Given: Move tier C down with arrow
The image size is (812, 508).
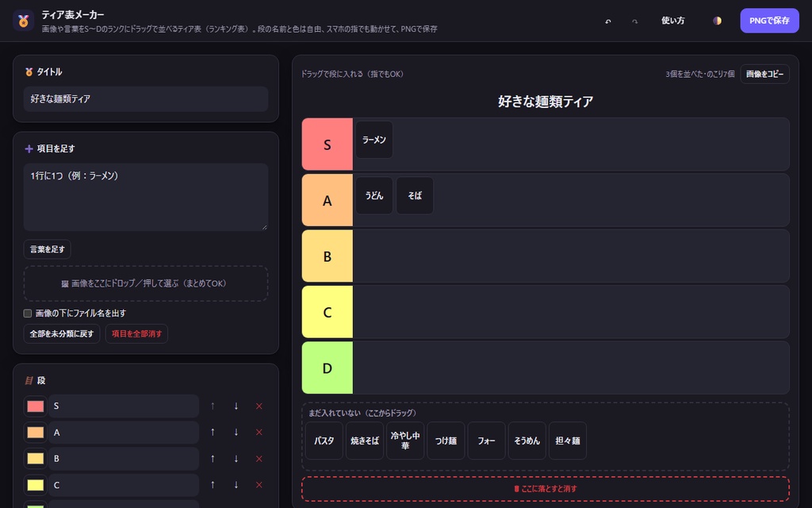Looking at the screenshot, I should [236, 485].
